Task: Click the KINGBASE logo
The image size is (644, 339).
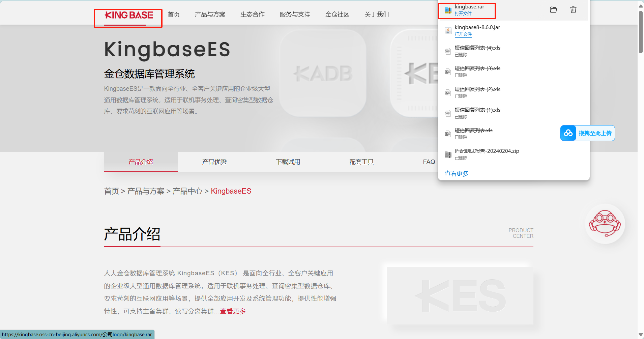Action: pyautogui.click(x=129, y=15)
